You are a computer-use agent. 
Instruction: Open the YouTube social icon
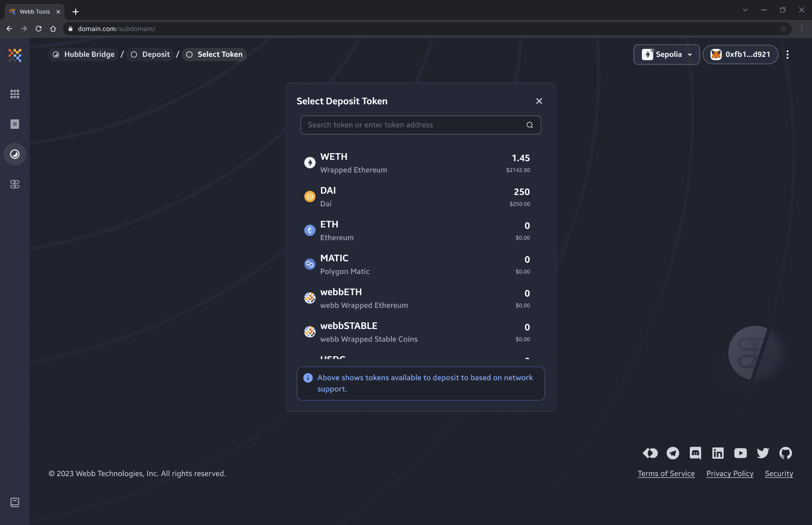coord(741,453)
